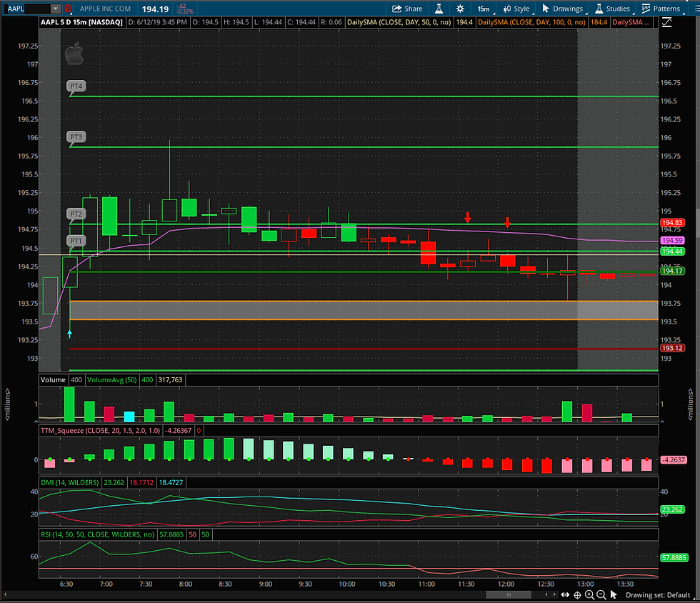Click the 18.4727 ADX value

click(171, 482)
